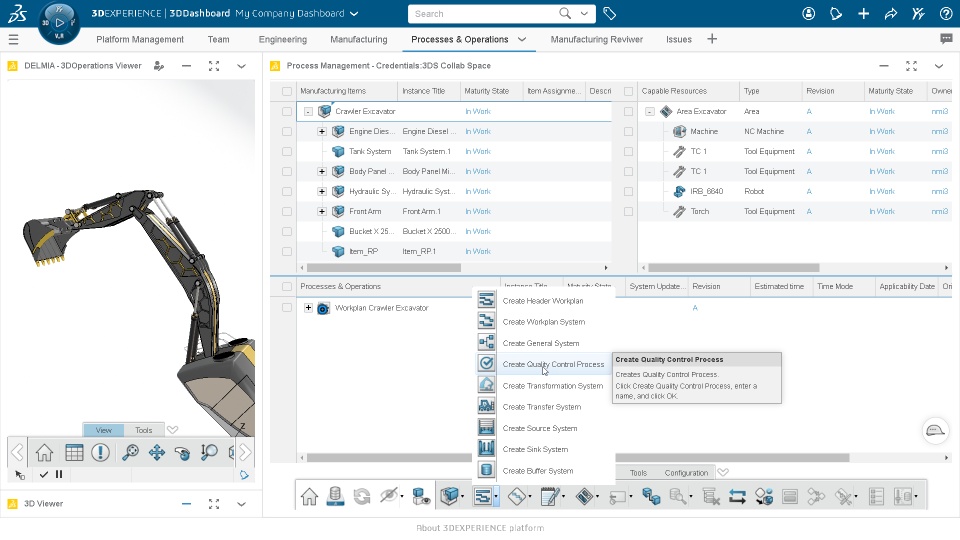Select all via Manufacturing Items header checkbox
The width and height of the screenshot is (960, 540).
coord(287,91)
